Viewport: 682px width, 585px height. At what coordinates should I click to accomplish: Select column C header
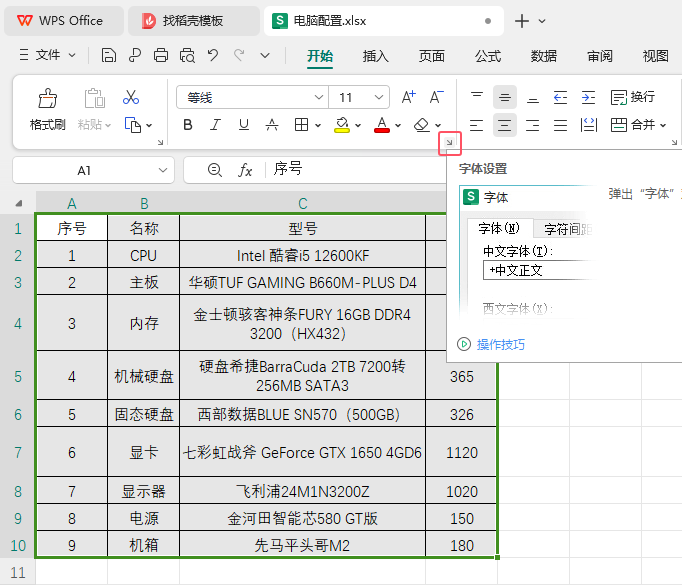(x=303, y=203)
